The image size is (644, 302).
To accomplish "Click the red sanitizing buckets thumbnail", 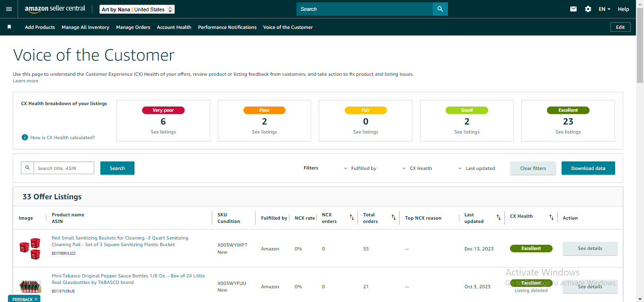I will pyautogui.click(x=30, y=249).
